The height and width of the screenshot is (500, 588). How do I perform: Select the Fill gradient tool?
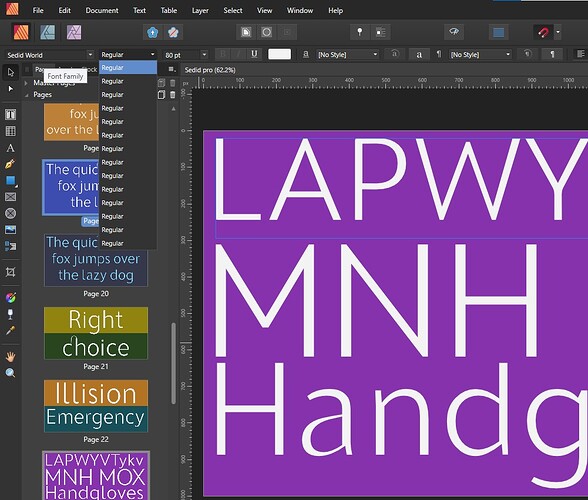tap(10, 298)
